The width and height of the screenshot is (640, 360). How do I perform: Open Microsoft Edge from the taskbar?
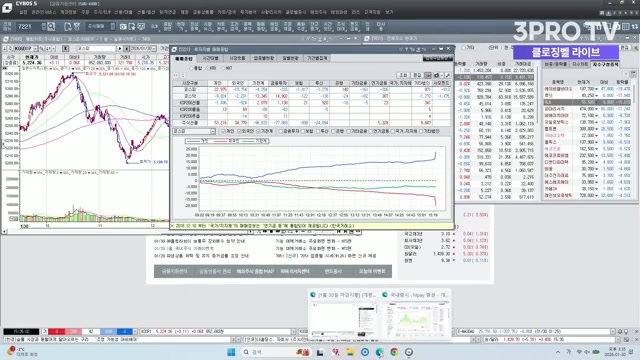tap(380, 352)
